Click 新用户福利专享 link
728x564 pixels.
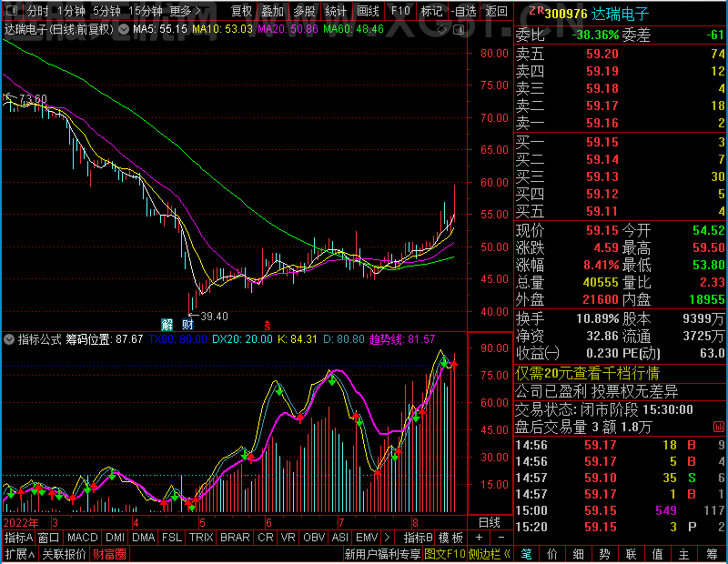382,554
